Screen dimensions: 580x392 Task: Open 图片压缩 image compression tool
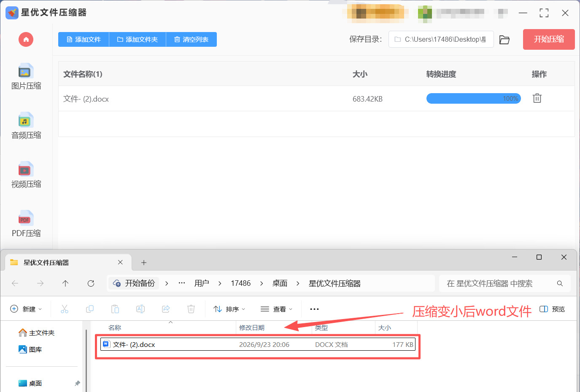[x=26, y=77]
